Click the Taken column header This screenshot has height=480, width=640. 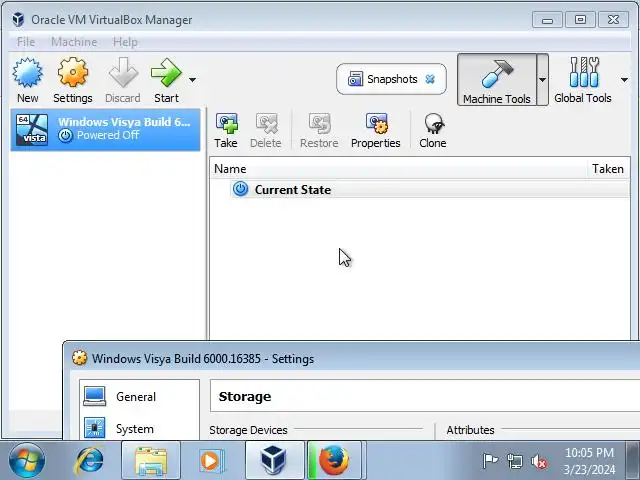(x=608, y=169)
